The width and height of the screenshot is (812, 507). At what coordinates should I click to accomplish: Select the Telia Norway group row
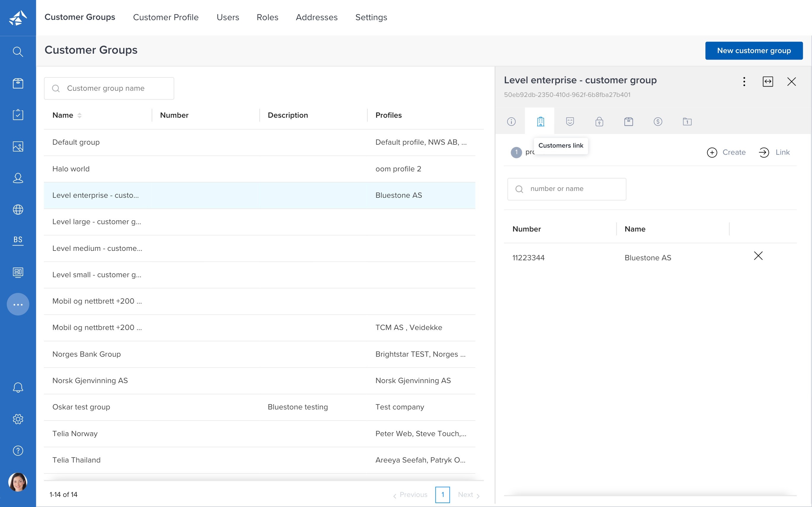(x=75, y=433)
